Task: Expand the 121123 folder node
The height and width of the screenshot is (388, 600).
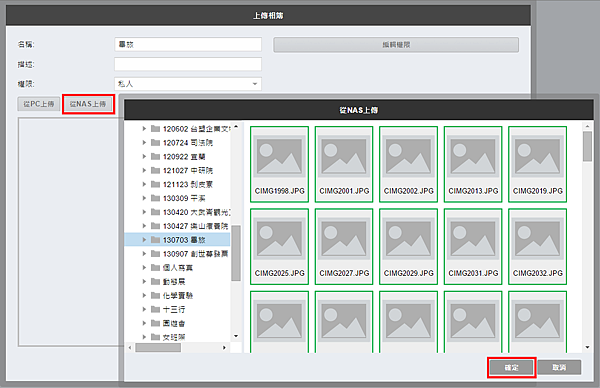Action: tap(144, 184)
